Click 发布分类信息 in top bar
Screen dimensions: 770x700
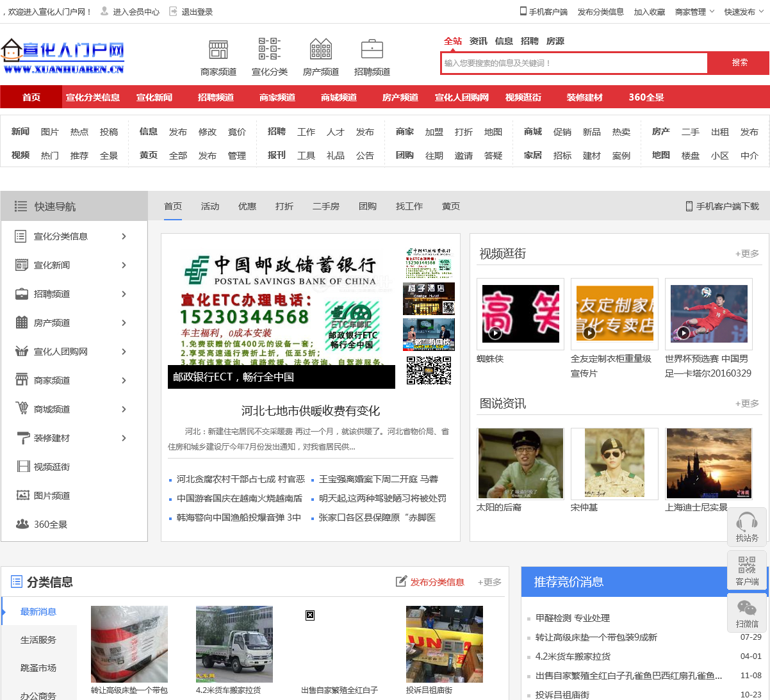coord(601,12)
